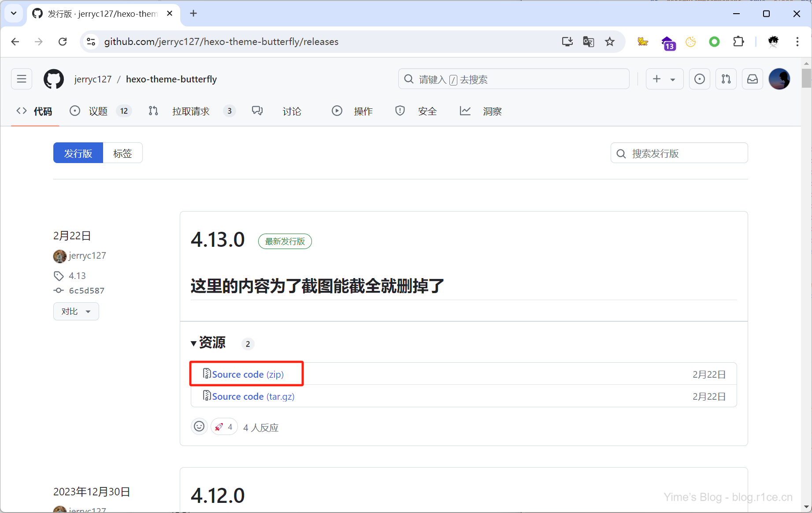Switch to the 拉取请求 pull requests tab
Screen dimensions: 812x513
pos(190,112)
